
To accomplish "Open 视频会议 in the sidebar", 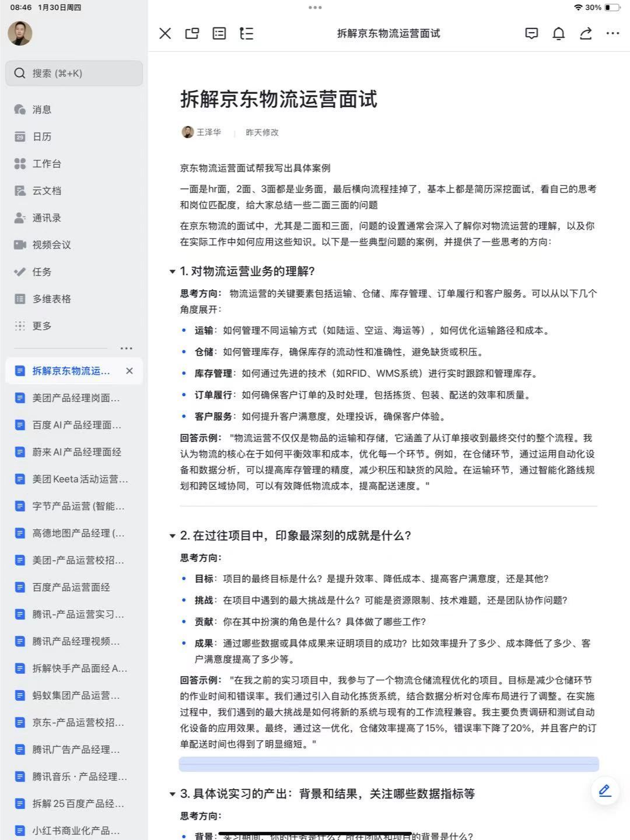I will point(74,245).
